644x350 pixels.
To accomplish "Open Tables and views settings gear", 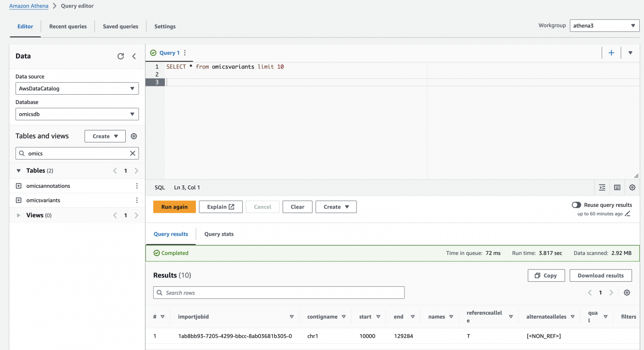I will (134, 136).
